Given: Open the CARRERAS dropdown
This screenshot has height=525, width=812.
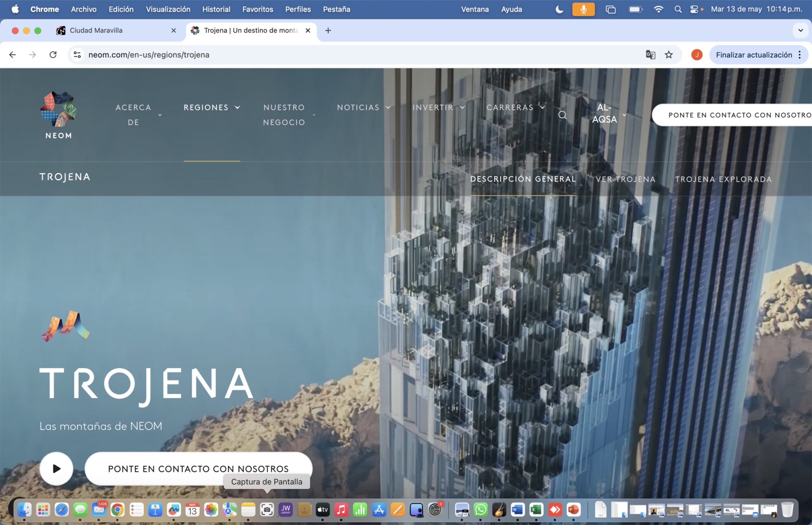Looking at the screenshot, I should click(x=515, y=108).
